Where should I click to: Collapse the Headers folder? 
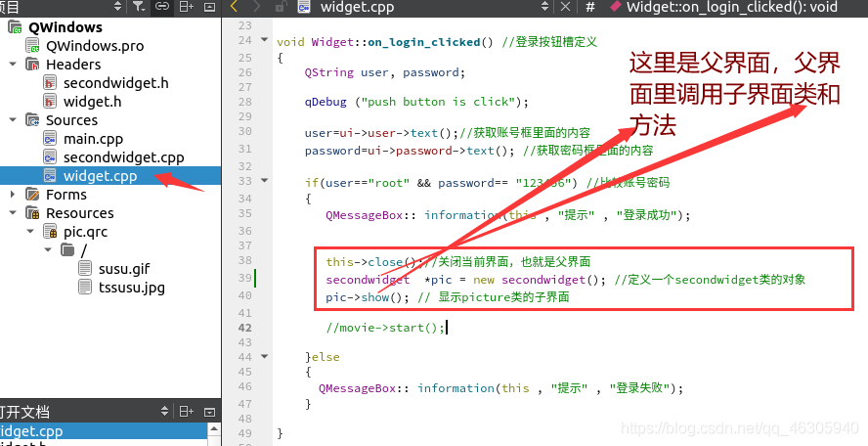point(13,65)
